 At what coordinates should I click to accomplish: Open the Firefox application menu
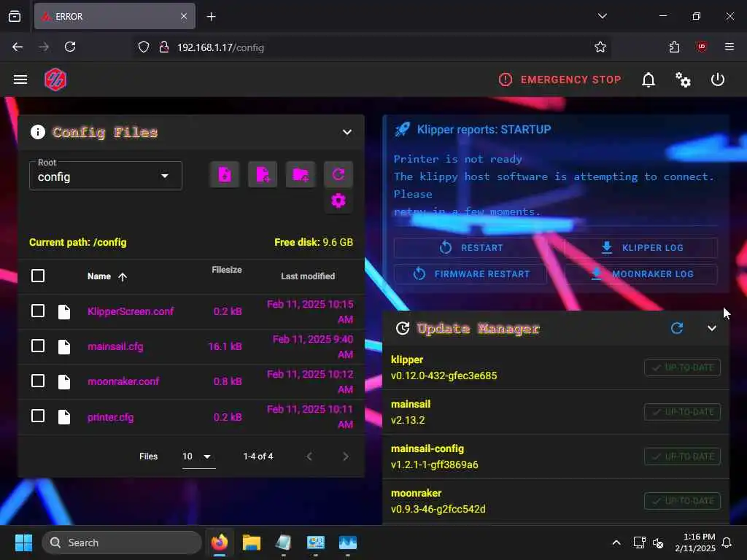click(729, 47)
